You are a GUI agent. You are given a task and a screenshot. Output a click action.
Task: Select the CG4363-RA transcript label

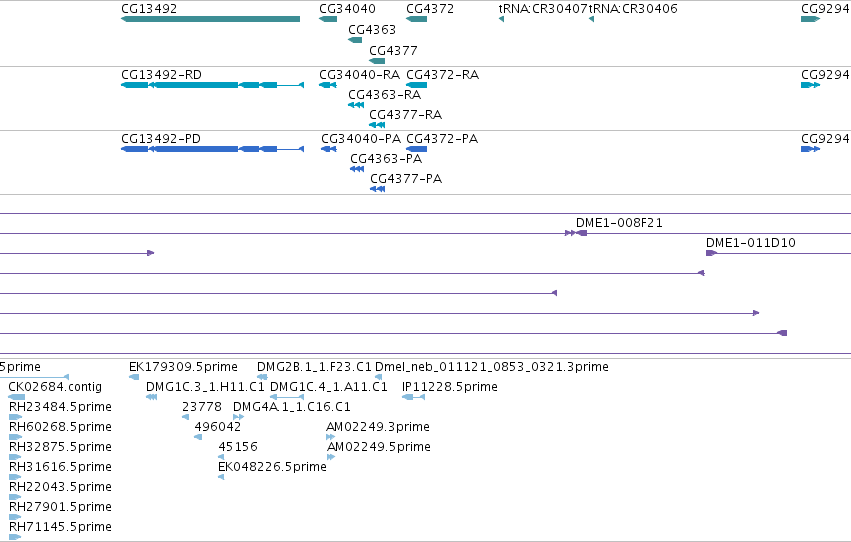point(384,95)
